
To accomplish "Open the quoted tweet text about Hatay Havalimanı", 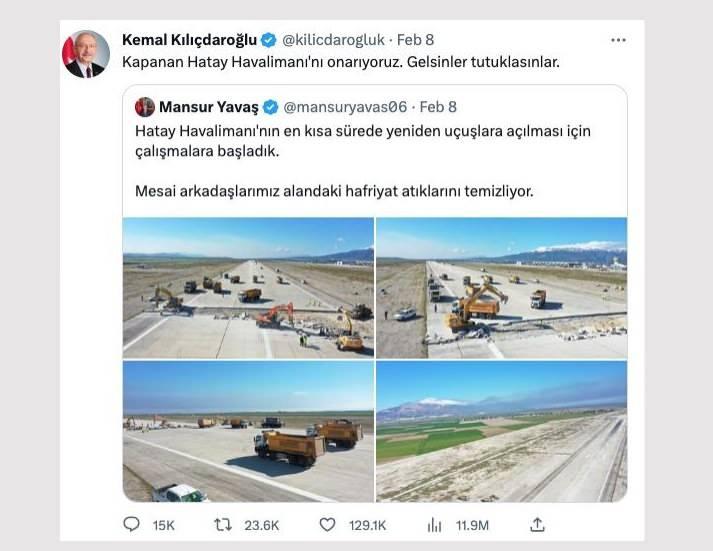I will [x=363, y=161].
